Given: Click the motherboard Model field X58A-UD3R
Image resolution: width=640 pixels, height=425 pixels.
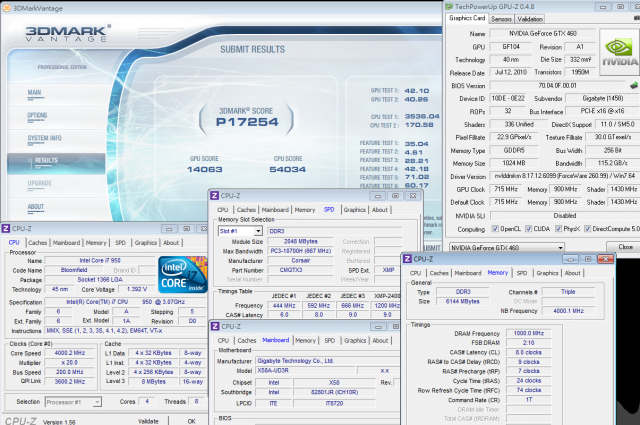Looking at the screenshot, I should [304, 370].
